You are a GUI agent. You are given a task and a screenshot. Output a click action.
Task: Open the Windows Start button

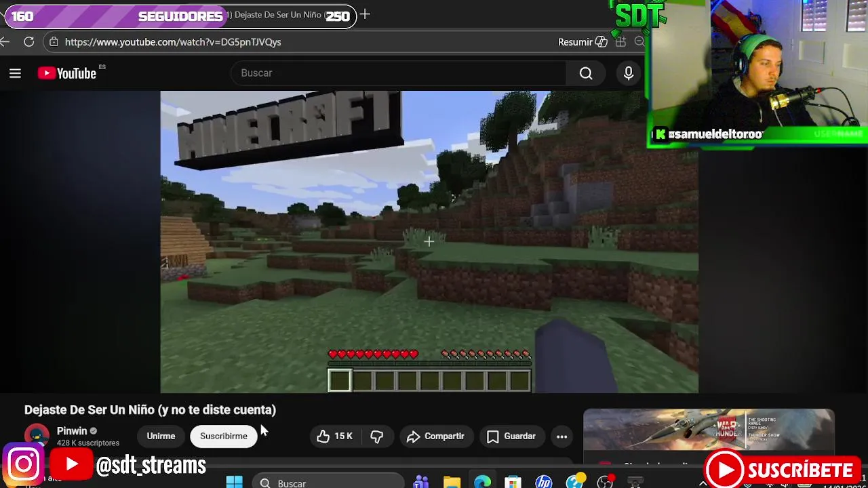click(235, 483)
